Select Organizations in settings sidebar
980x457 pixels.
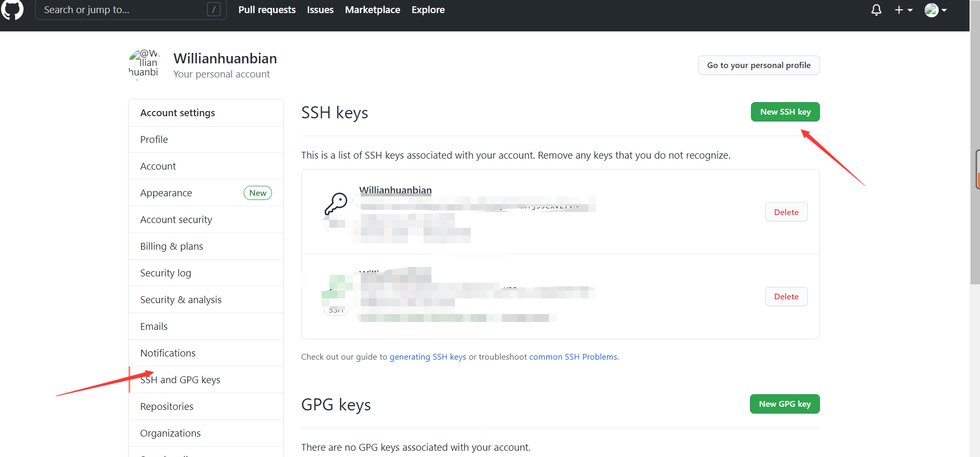(x=206, y=433)
